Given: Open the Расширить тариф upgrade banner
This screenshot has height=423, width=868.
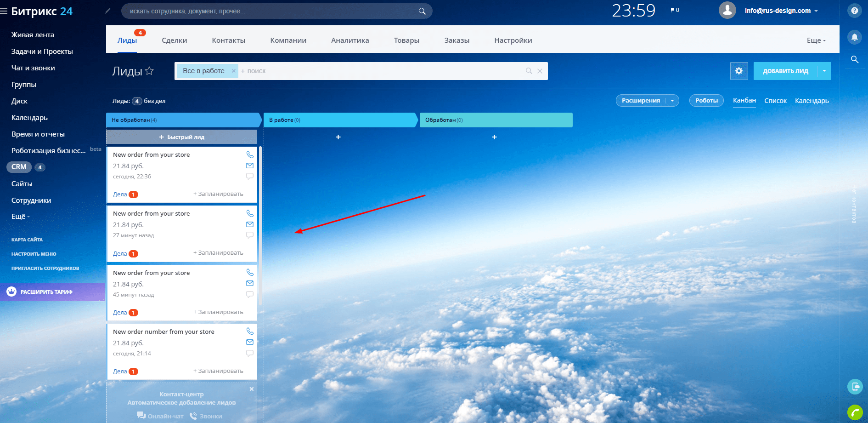Looking at the screenshot, I should (x=52, y=292).
